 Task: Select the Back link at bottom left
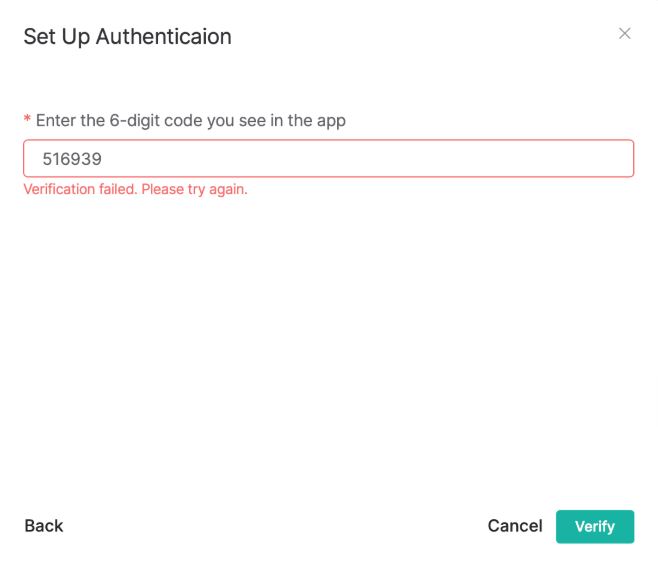pyautogui.click(x=44, y=526)
